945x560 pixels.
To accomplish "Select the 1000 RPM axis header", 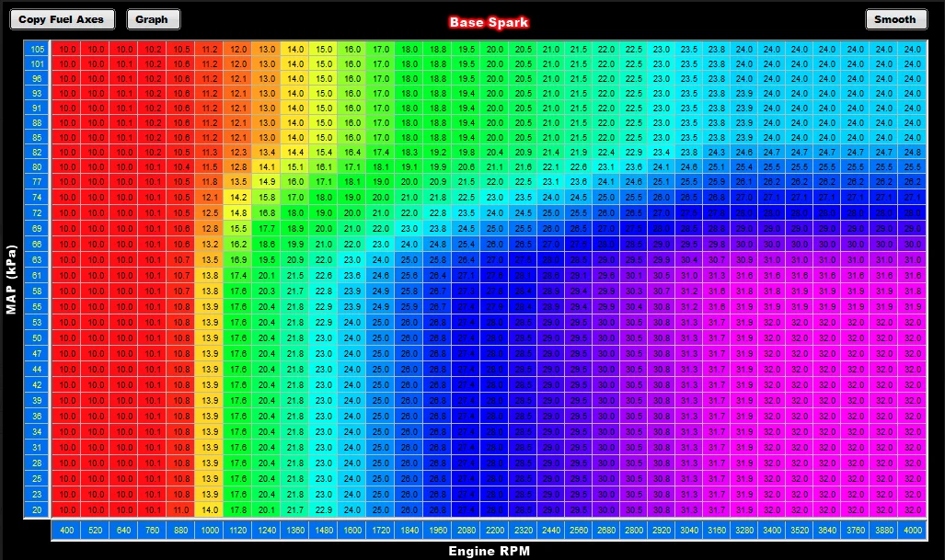I will point(210,530).
